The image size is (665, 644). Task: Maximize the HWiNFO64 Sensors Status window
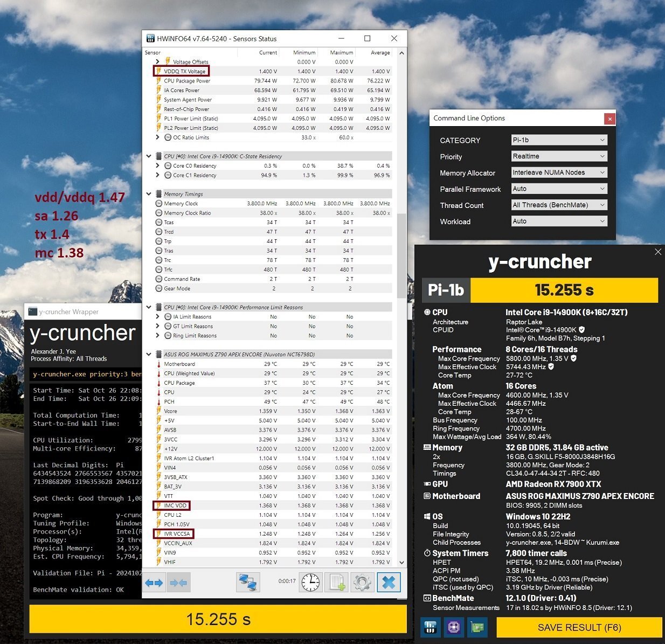click(x=368, y=38)
